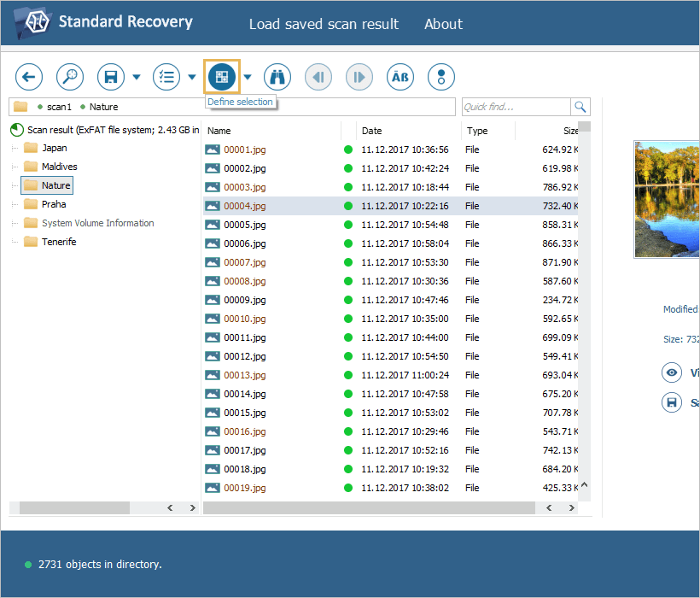This screenshot has width=700, height=598.
Task: Expand the Tenerife tree node
Action: click(x=15, y=242)
